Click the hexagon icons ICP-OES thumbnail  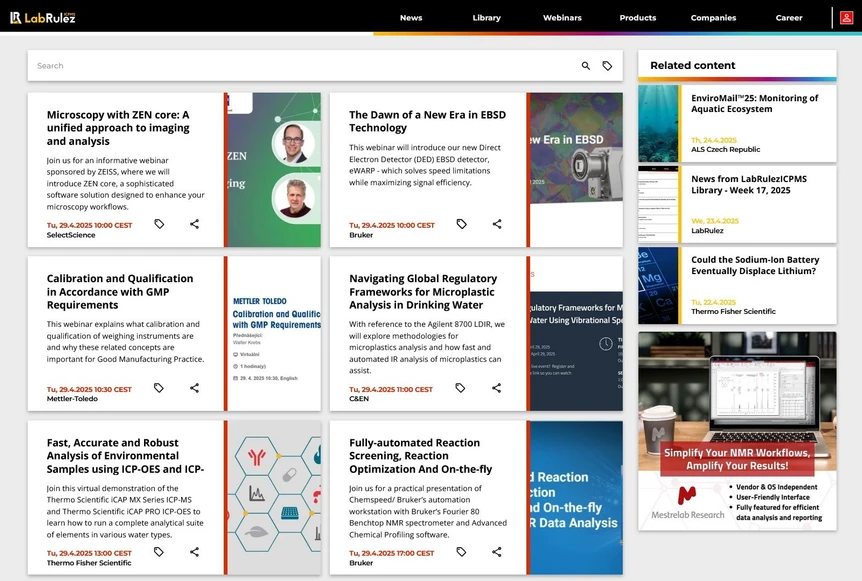point(274,497)
